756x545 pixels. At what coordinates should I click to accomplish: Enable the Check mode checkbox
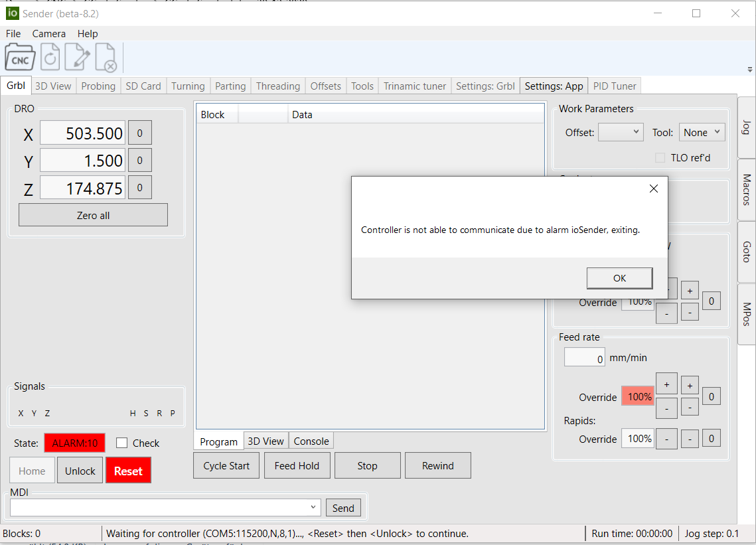point(122,443)
